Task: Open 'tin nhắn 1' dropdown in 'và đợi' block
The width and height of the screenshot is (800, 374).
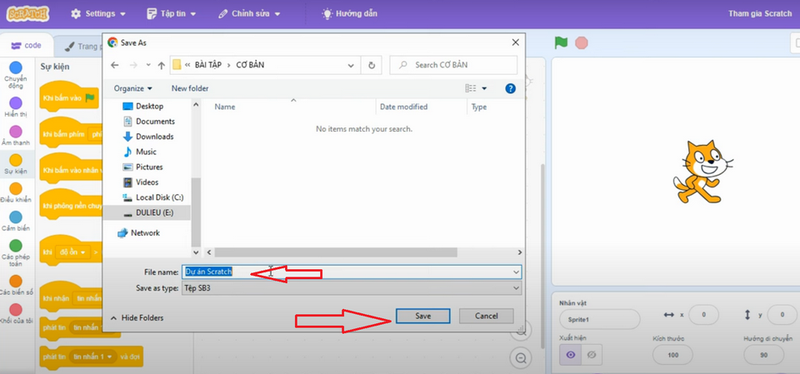Action: [92, 356]
